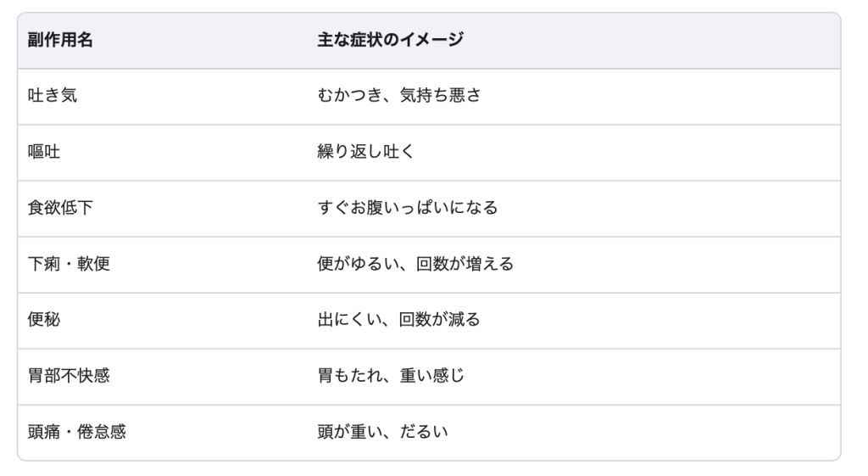This screenshot has height=476, width=868.
Task: Click the むかつき、気持ち悪さ symptom text
Action: click(x=399, y=97)
